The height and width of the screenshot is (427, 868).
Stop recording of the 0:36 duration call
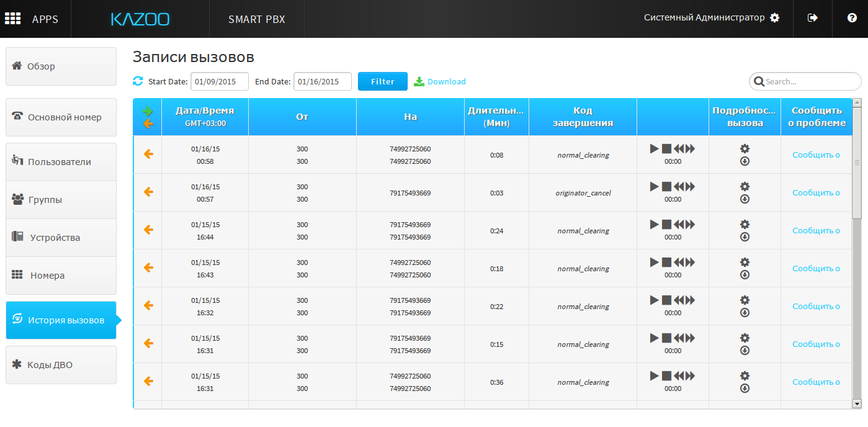pos(666,376)
